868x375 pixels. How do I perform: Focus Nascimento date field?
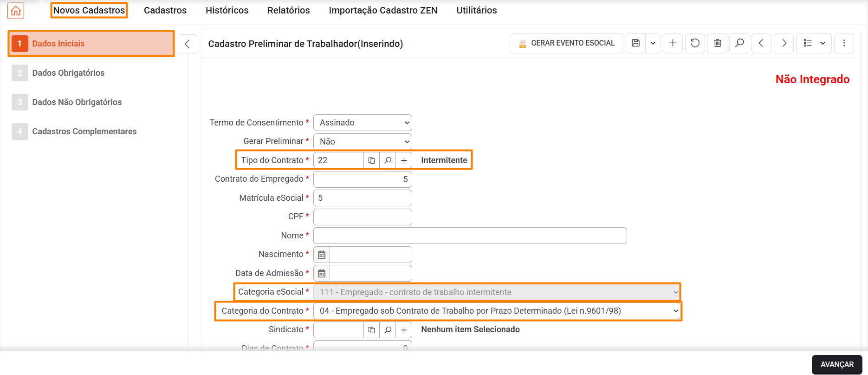coord(370,255)
